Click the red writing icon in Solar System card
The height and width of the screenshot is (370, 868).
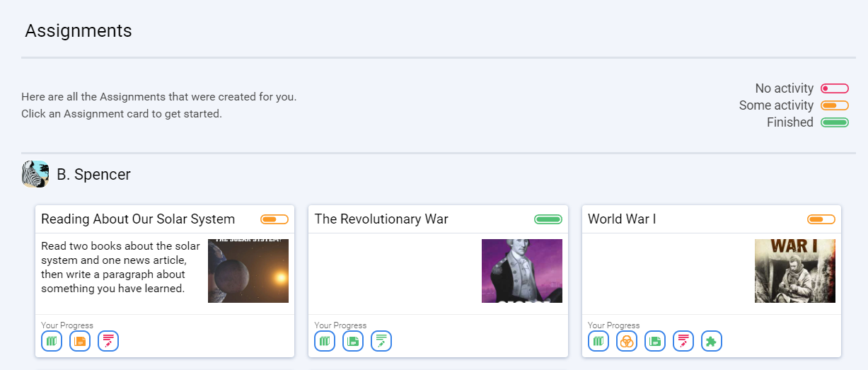point(108,341)
